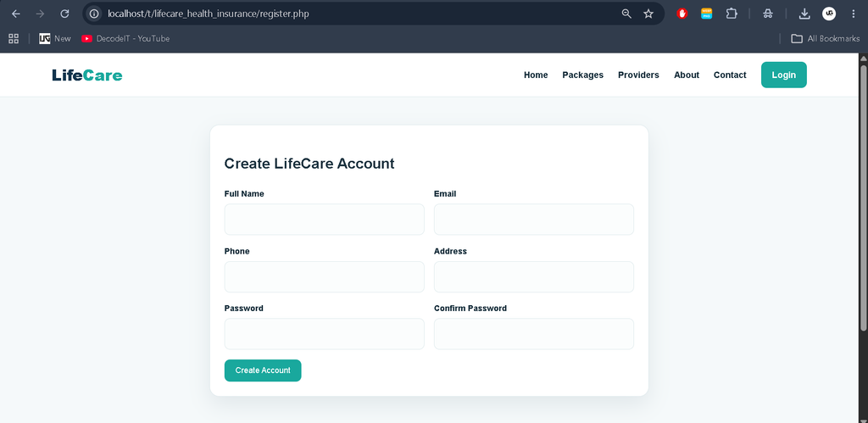Open the Chrome three-dot menu

[x=853, y=14]
